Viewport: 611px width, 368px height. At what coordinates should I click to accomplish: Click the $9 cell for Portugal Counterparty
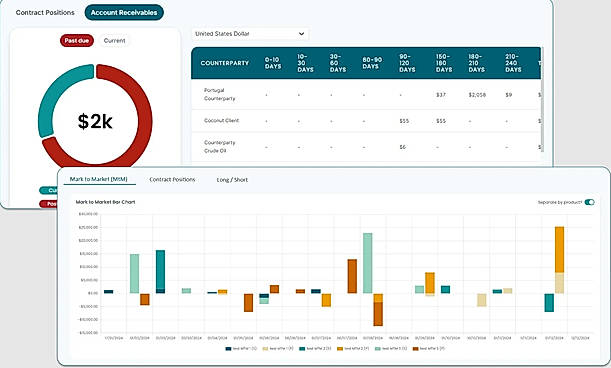[509, 95]
